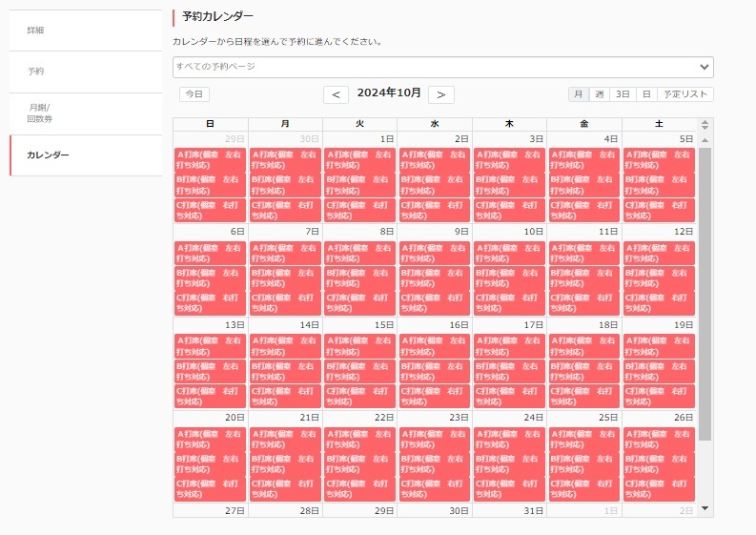This screenshot has height=535, width=756.
Task: Open the 月謝/回数券 sidebar tab
Action: pyautogui.click(x=86, y=113)
